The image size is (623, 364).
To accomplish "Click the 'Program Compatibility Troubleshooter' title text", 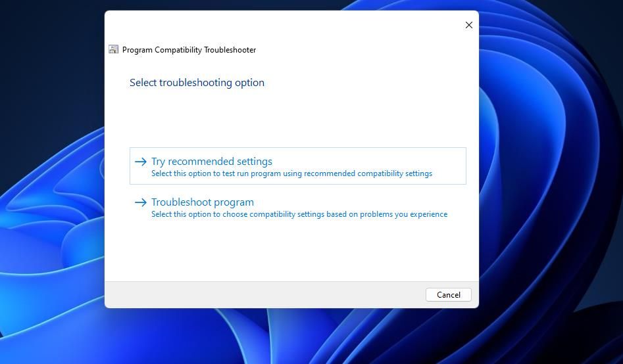I will pyautogui.click(x=189, y=50).
